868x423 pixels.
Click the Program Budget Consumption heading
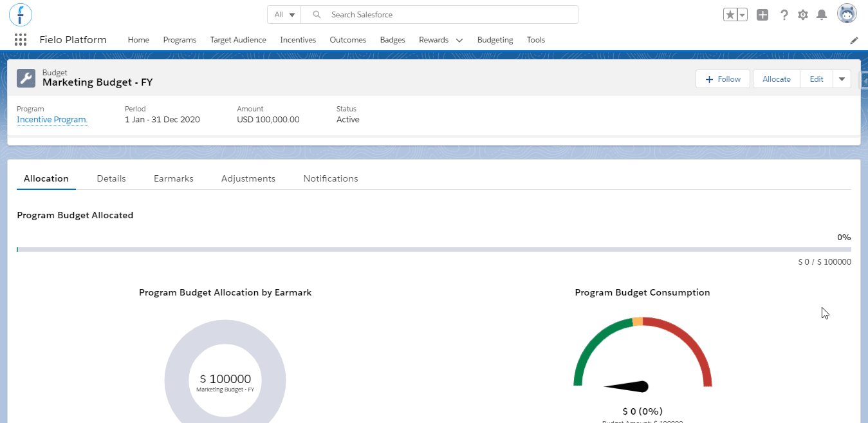click(x=642, y=292)
